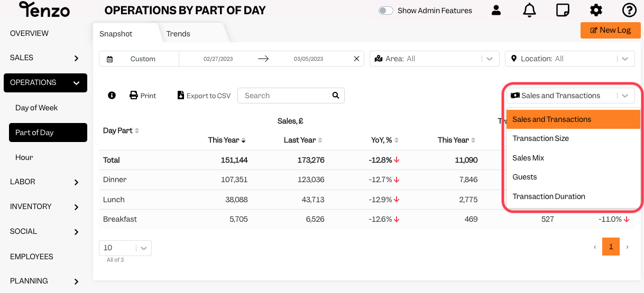Expand the LABOR sidebar section
The height and width of the screenshot is (293, 644).
pos(45,182)
